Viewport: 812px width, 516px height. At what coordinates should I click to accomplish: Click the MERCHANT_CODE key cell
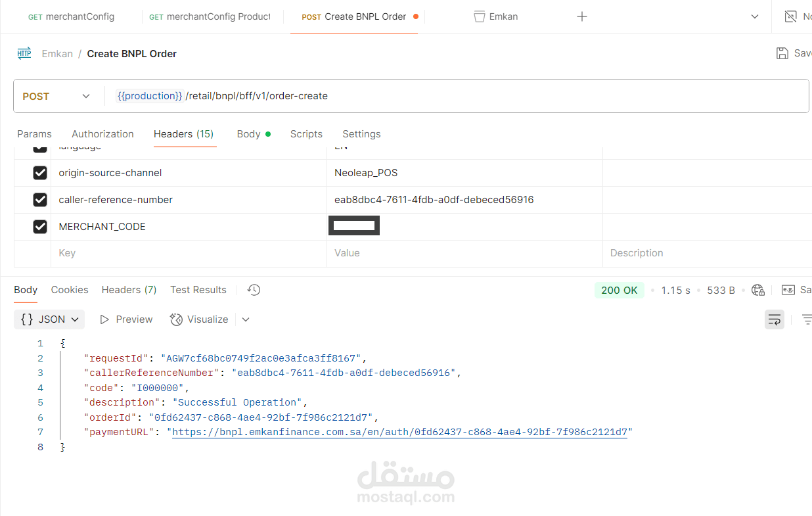tap(189, 227)
